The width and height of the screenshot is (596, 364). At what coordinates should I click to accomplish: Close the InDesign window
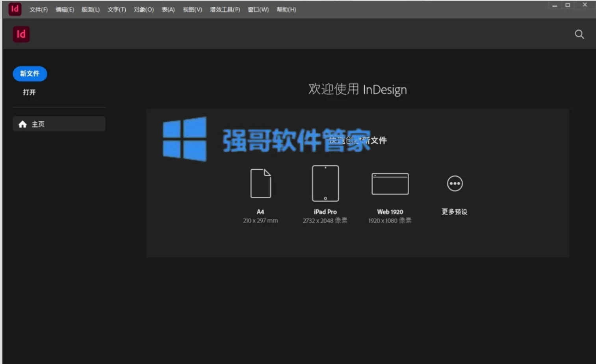pos(585,5)
